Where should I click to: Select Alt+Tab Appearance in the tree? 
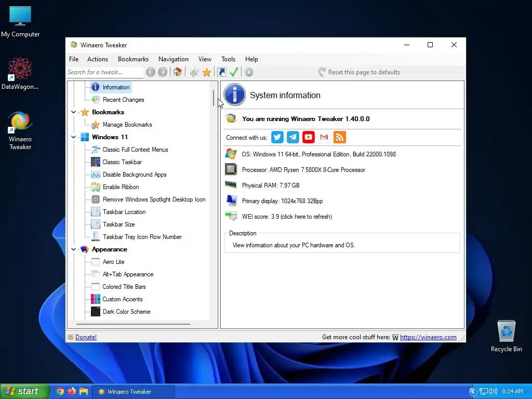(x=128, y=274)
